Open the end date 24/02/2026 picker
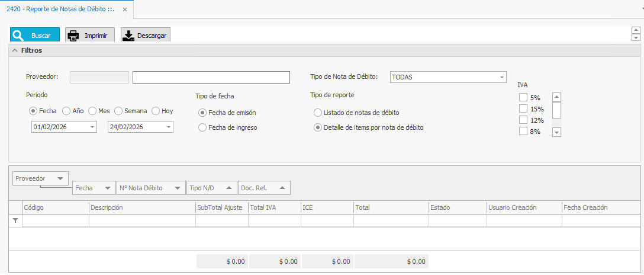Screen dimensions: 644x275 pyautogui.click(x=168, y=127)
